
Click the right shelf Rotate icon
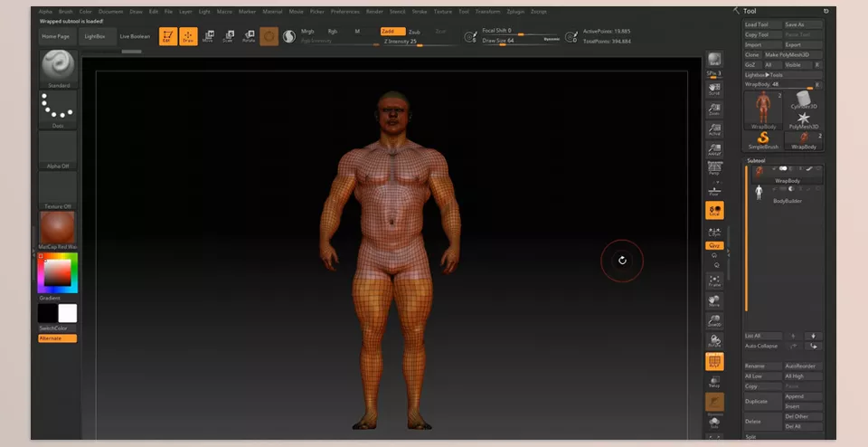(x=714, y=340)
